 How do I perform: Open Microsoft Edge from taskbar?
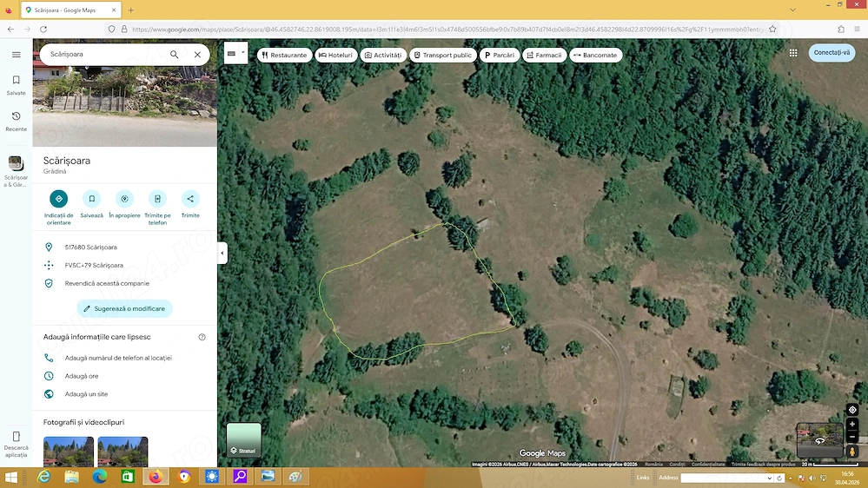[100, 477]
